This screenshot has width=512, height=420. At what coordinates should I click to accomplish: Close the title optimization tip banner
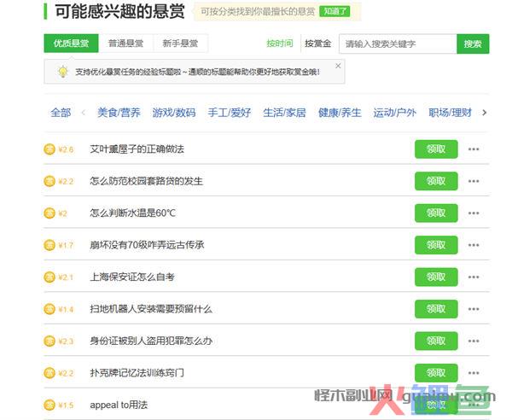(x=338, y=66)
